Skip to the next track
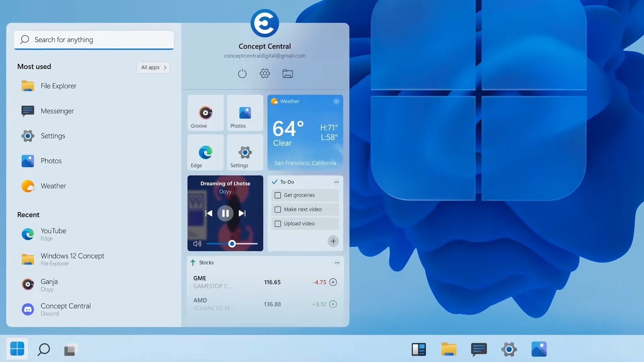The height and width of the screenshot is (362, 644). click(x=242, y=213)
